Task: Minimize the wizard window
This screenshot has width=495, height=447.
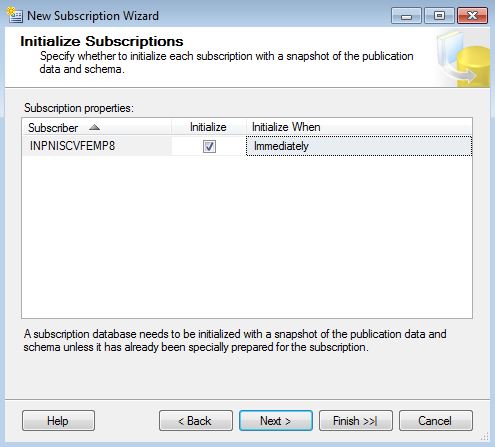Action: coord(406,16)
